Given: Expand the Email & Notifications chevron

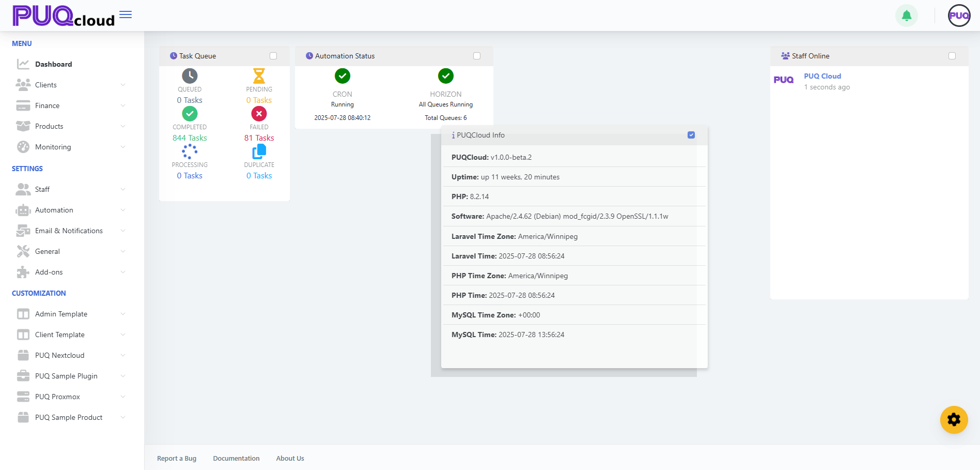Looking at the screenshot, I should tap(122, 231).
